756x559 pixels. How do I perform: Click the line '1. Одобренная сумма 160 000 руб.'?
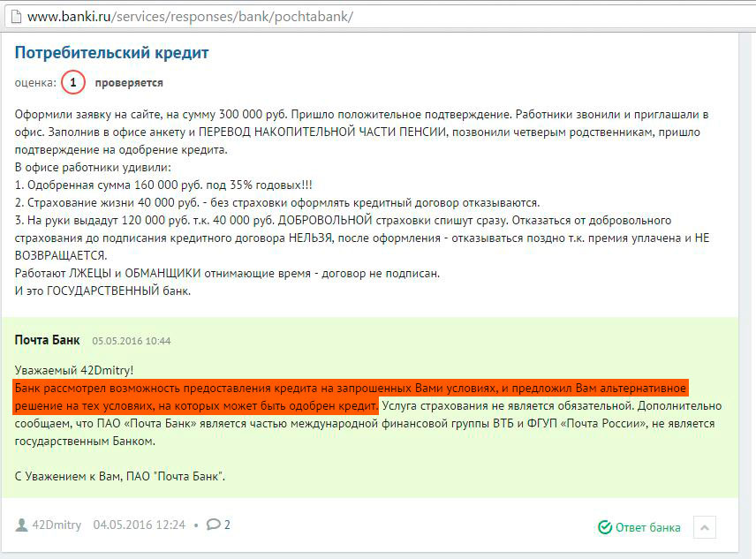point(163,185)
